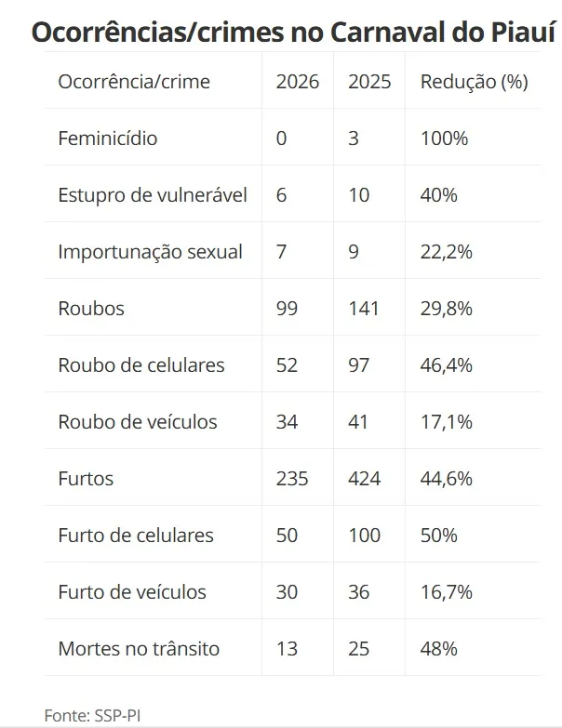Select the 100% reduction cell

click(x=444, y=139)
